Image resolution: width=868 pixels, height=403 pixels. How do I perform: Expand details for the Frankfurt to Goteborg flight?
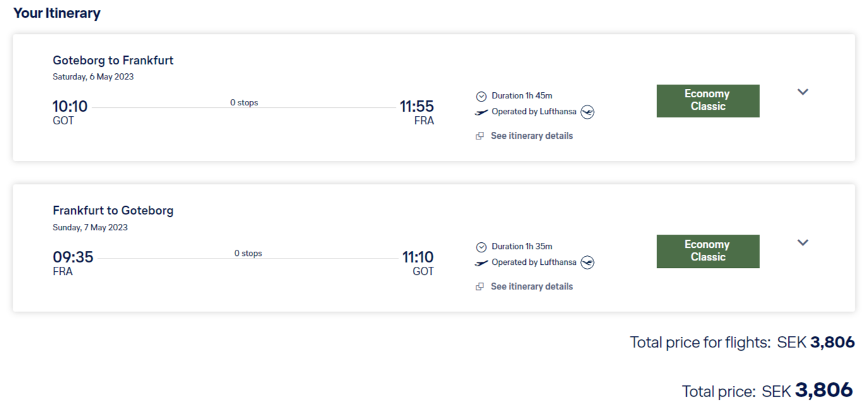click(802, 243)
